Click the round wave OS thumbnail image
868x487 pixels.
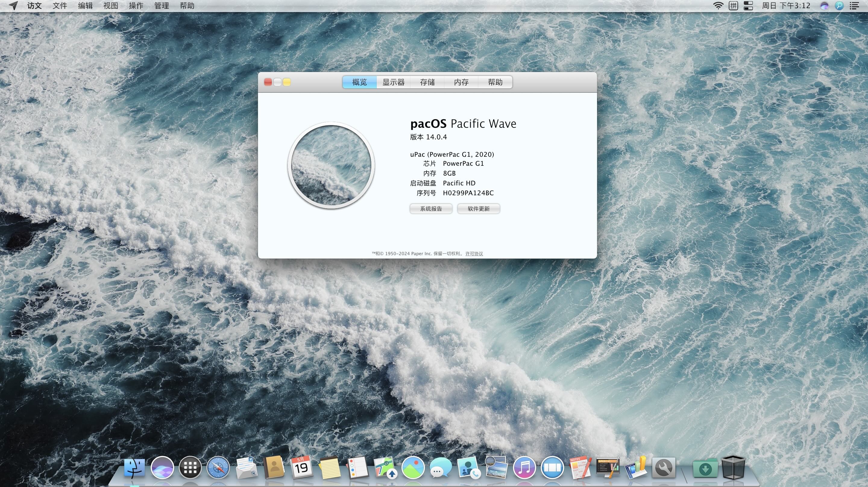click(331, 165)
